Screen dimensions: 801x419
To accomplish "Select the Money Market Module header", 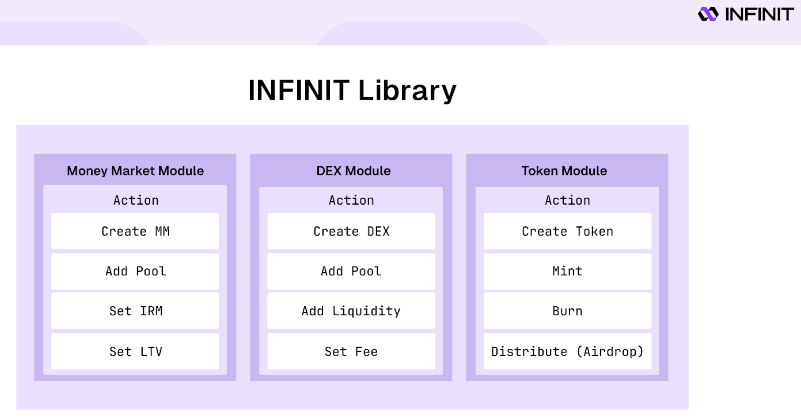I will point(135,171).
